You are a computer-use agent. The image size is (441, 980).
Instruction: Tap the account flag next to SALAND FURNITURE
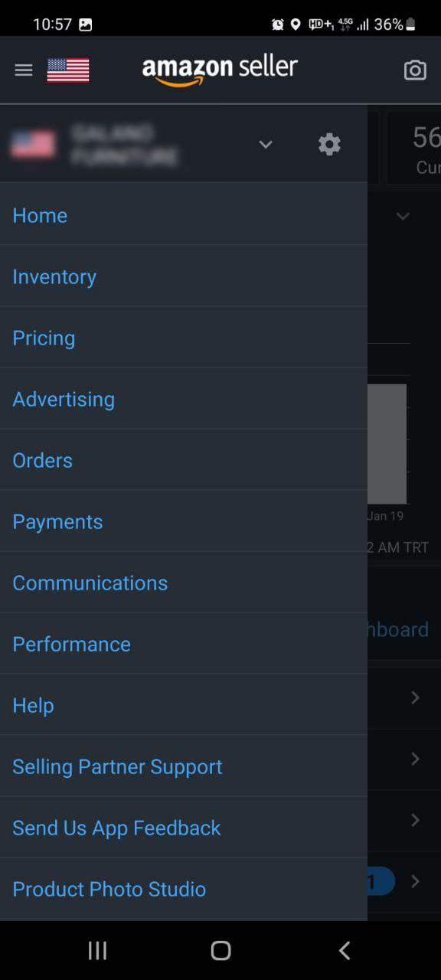[x=31, y=144]
